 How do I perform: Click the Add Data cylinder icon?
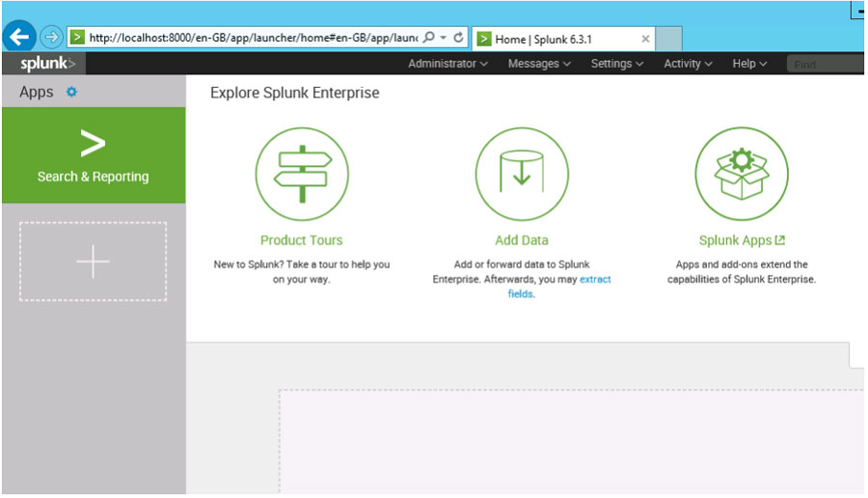click(521, 175)
